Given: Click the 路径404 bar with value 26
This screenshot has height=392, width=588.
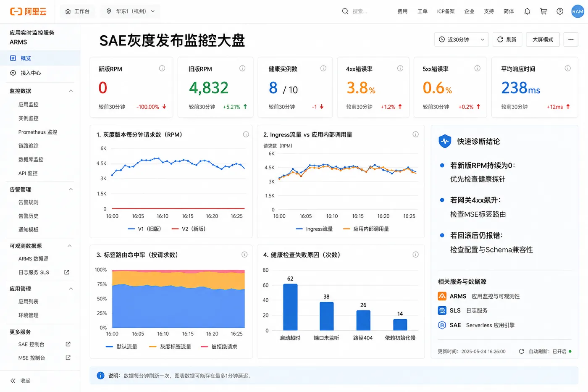Looking at the screenshot, I should (x=363, y=320).
